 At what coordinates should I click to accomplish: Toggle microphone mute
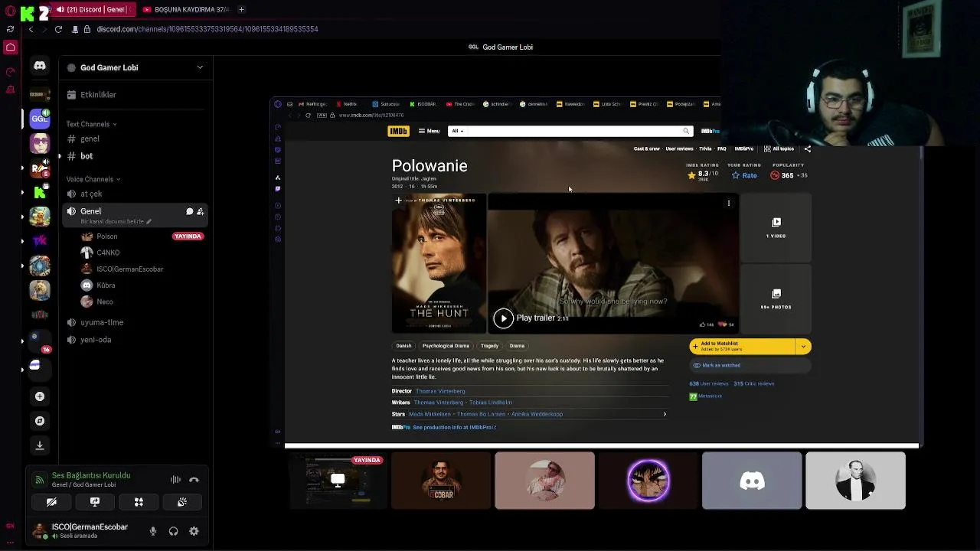[x=153, y=531]
